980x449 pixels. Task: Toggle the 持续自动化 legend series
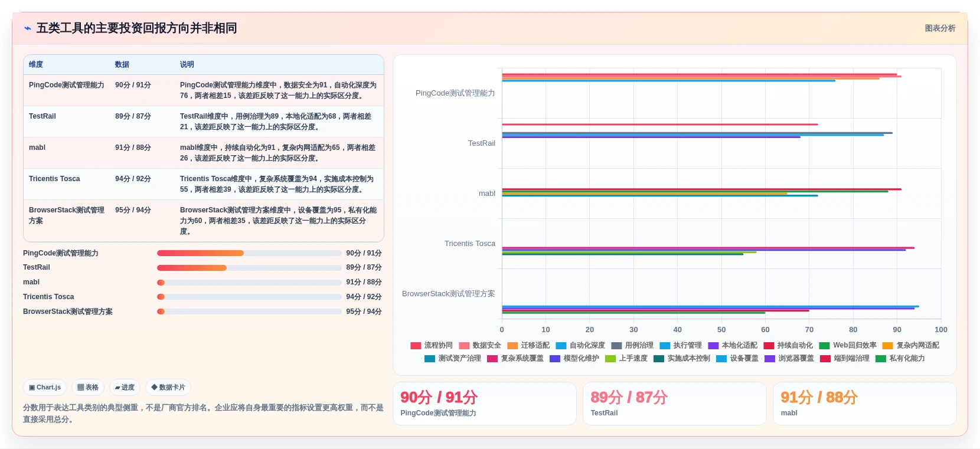(788, 346)
